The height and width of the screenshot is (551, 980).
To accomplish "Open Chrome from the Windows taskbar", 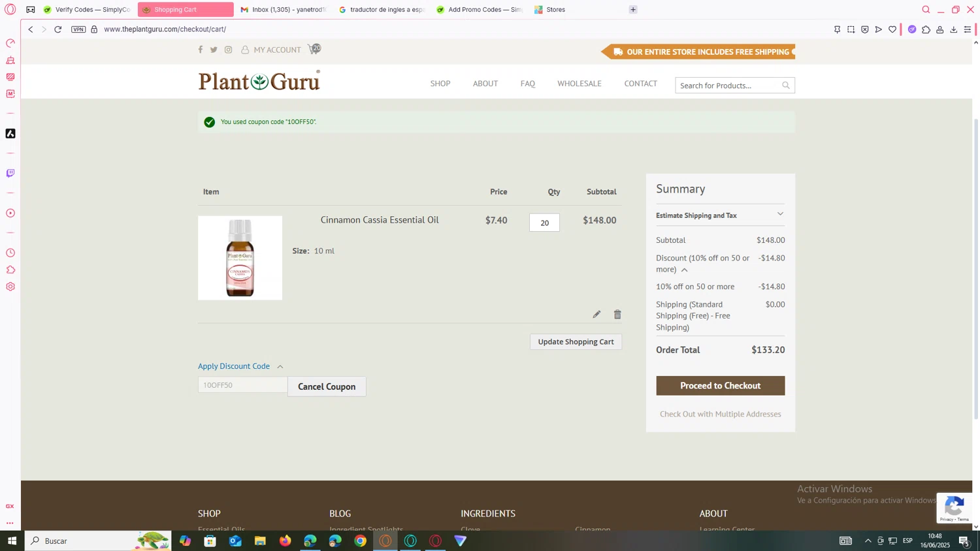I will coord(361,541).
